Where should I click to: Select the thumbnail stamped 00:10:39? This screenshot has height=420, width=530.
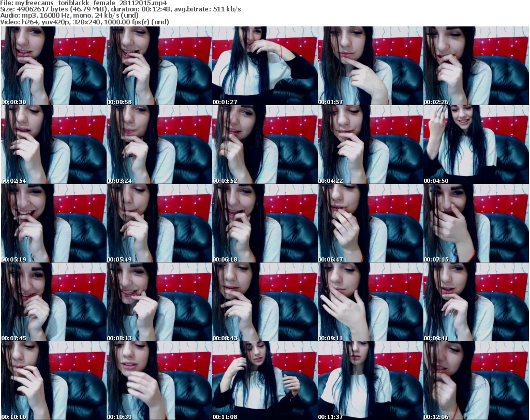(159, 381)
